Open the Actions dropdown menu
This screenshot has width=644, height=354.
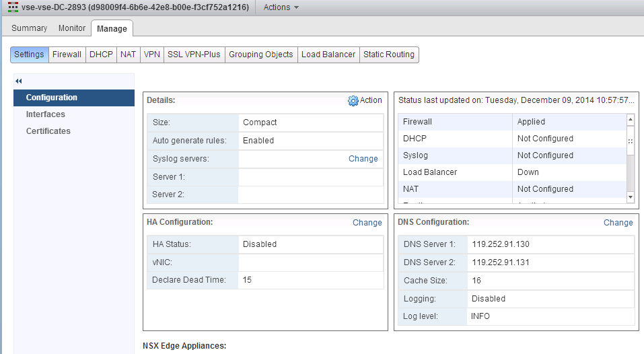(281, 7)
